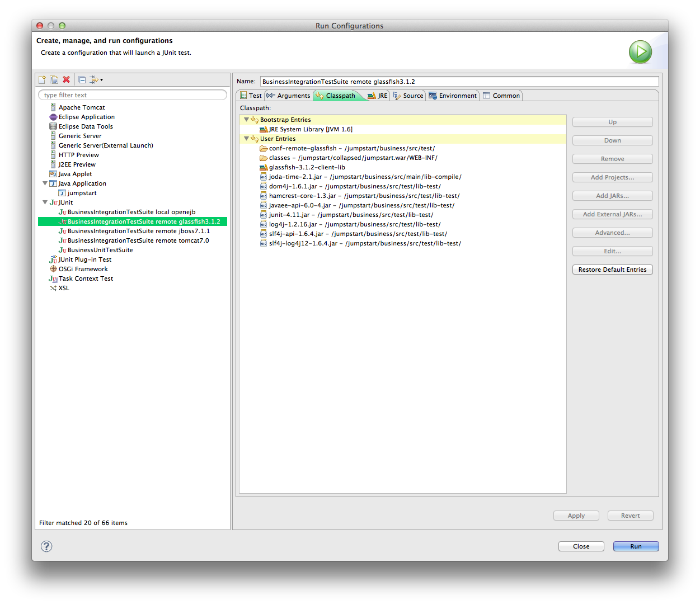Click the Apply button

[576, 516]
